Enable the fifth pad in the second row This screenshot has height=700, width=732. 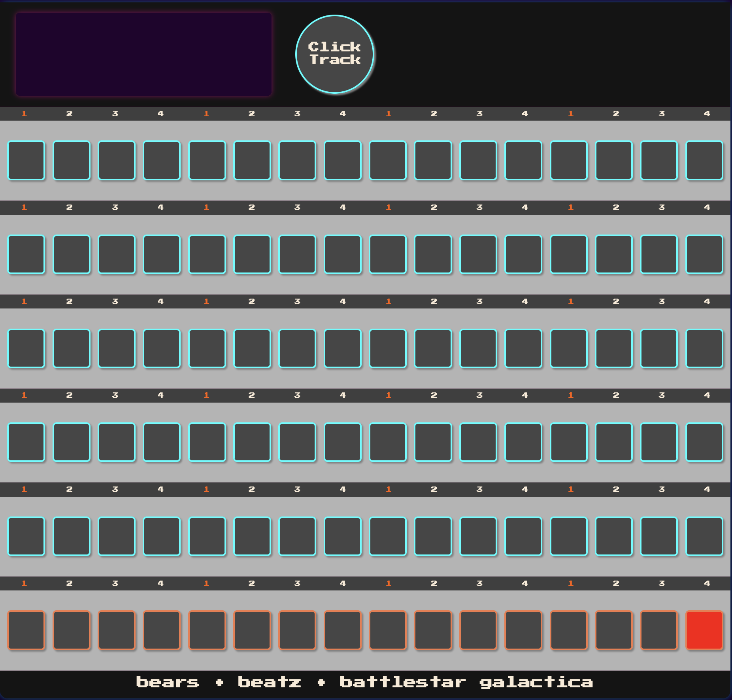207,255
